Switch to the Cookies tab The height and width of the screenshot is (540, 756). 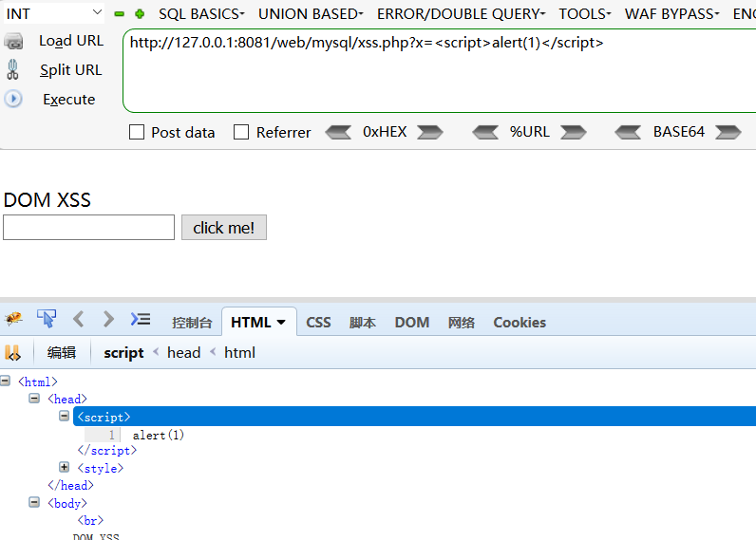(520, 323)
